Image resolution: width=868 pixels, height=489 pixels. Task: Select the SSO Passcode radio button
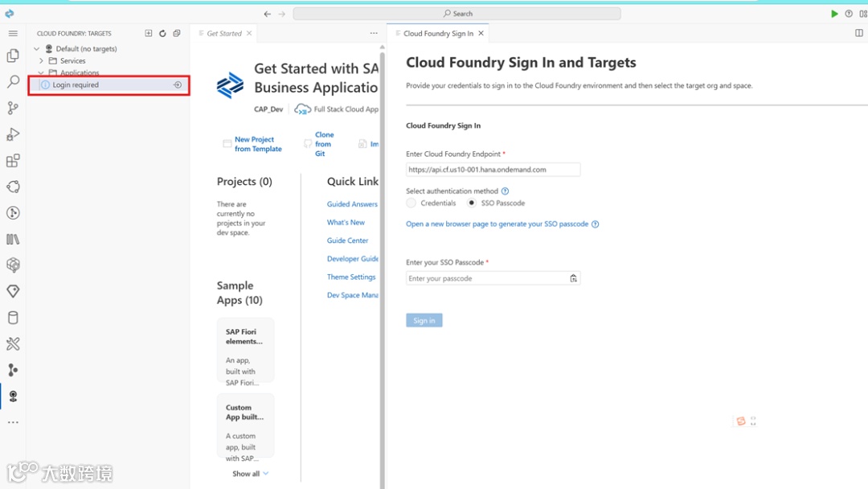(x=471, y=203)
